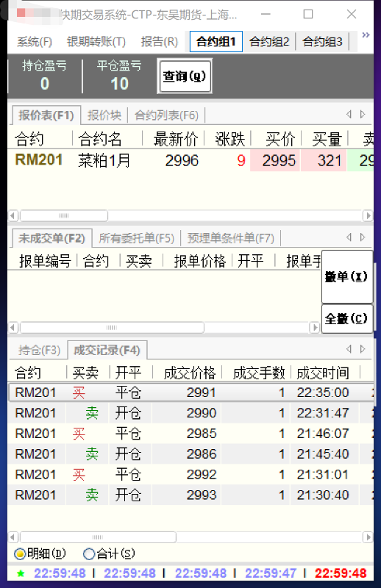This screenshot has width=381, height=588.
Task: Select the 预埋单条件单(F7) tab
Action: tap(230, 238)
